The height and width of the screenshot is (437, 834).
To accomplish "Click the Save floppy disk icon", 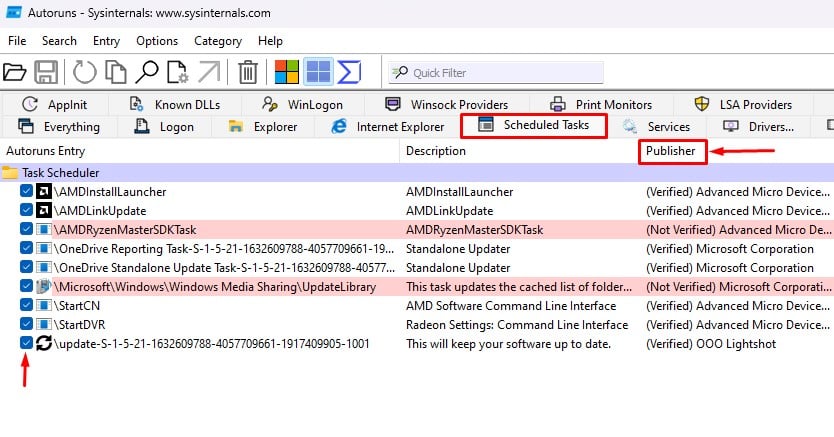I will pyautogui.click(x=46, y=72).
